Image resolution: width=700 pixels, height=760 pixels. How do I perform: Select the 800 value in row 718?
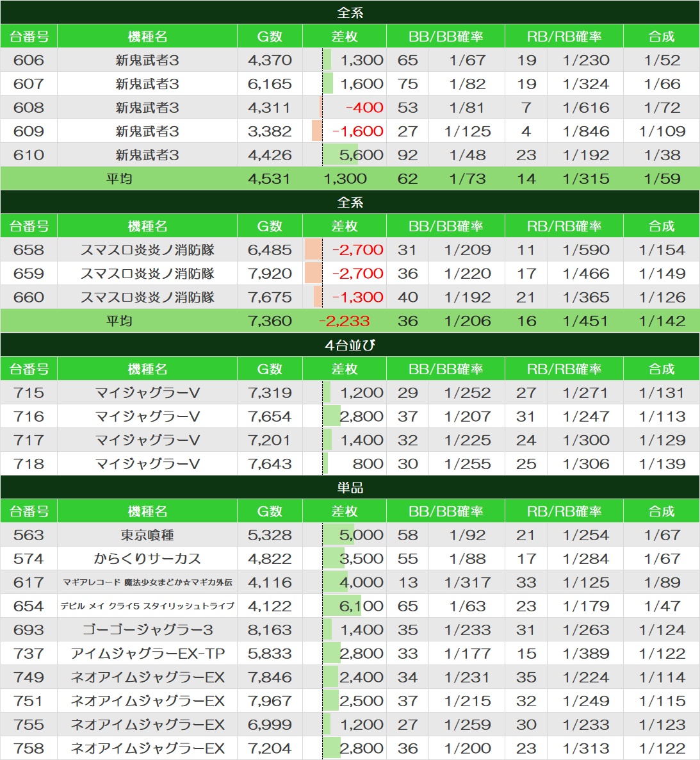point(368,464)
